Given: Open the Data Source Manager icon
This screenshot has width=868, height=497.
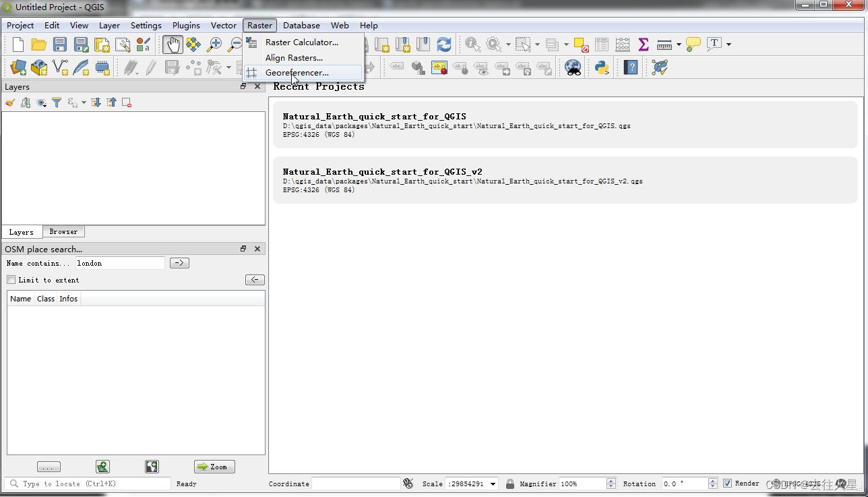Looking at the screenshot, I should (18, 67).
